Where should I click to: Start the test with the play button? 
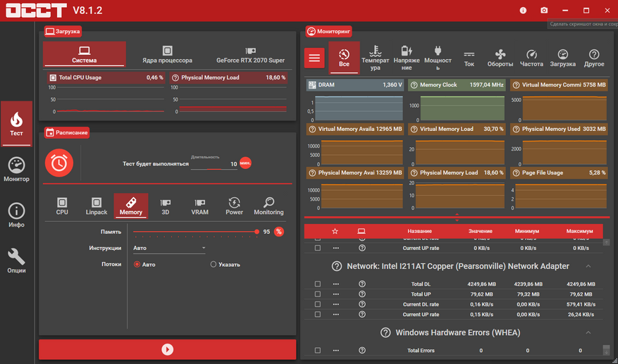coord(167,349)
